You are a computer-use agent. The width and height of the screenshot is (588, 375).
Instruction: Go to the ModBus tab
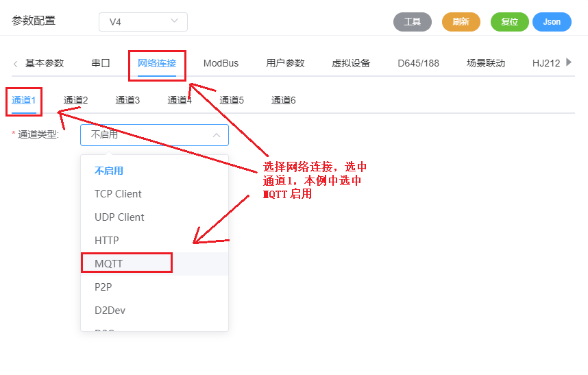[221, 63]
